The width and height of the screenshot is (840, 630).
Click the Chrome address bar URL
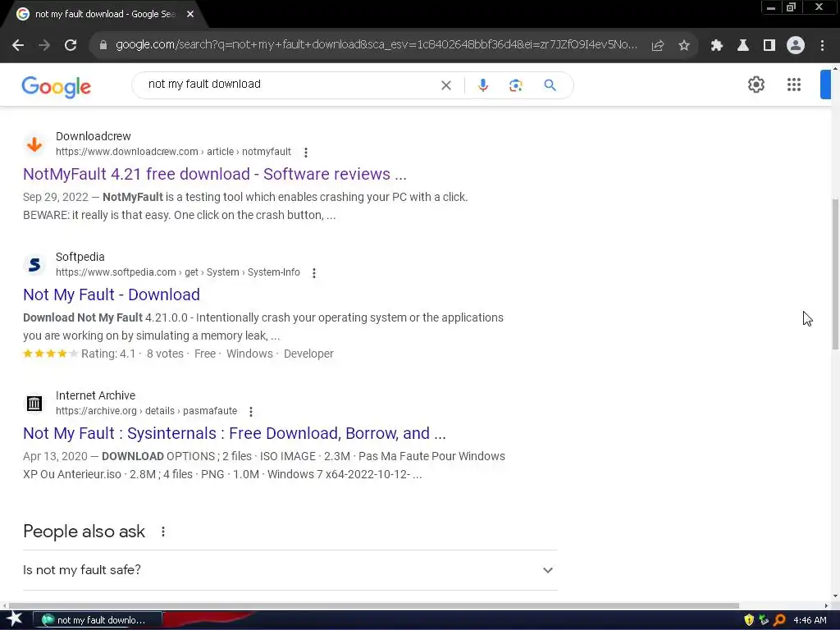pyautogui.click(x=376, y=45)
